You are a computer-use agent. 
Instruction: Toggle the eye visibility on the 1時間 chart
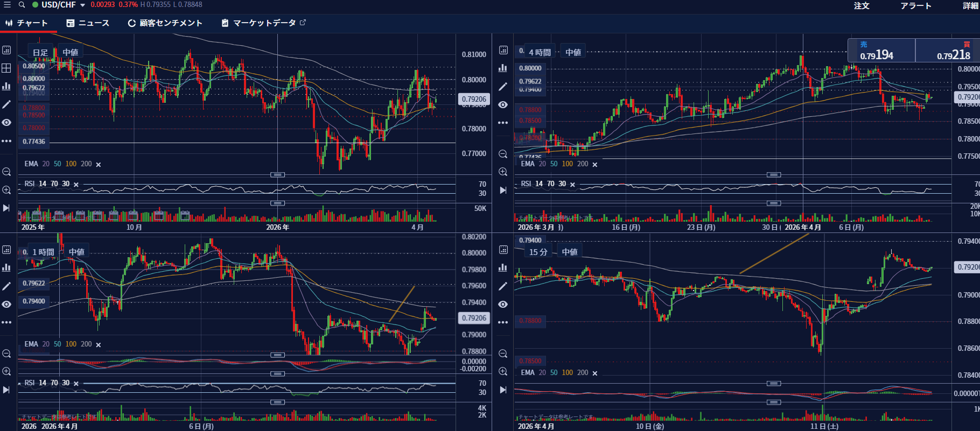(6, 305)
